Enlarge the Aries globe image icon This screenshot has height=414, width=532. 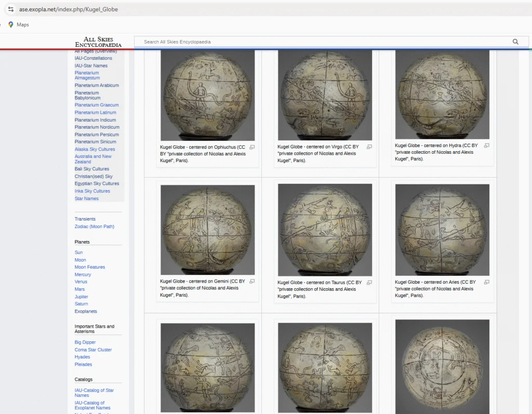[486, 282]
